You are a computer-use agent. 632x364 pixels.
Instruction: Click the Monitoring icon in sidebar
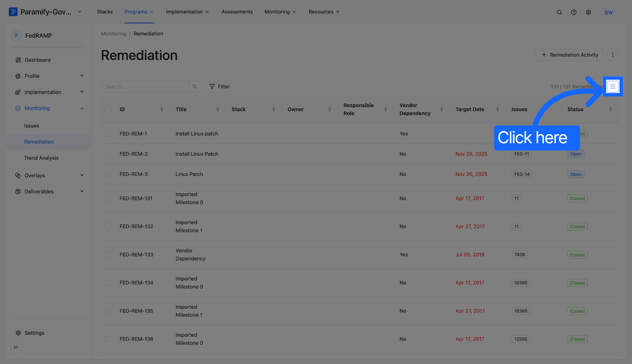(18, 108)
